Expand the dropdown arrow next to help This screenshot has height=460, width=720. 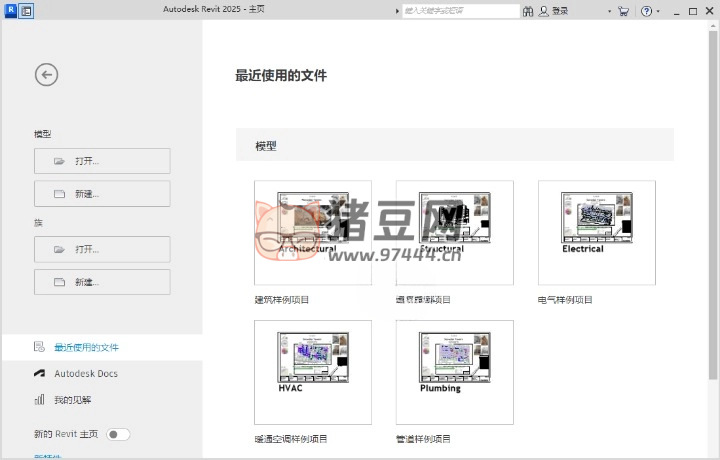coord(658,12)
